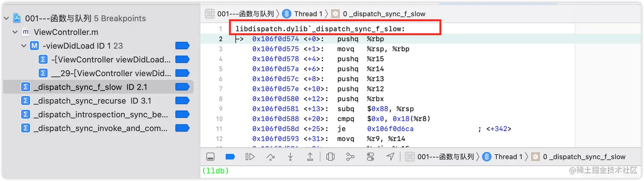Toggle the -viewDidLoad ID 1 breakpoint
Viewport: 644px width, 181px height.
(182, 46)
